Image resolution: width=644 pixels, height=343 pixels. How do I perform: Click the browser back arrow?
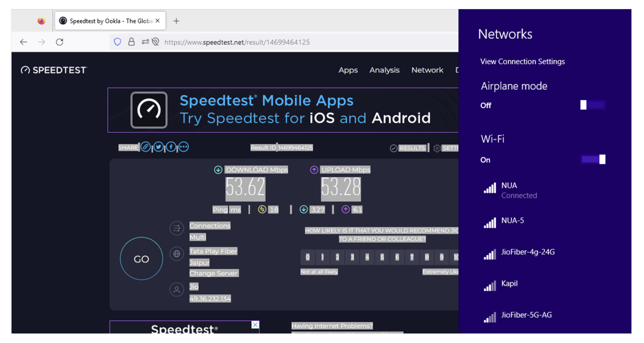(x=23, y=42)
